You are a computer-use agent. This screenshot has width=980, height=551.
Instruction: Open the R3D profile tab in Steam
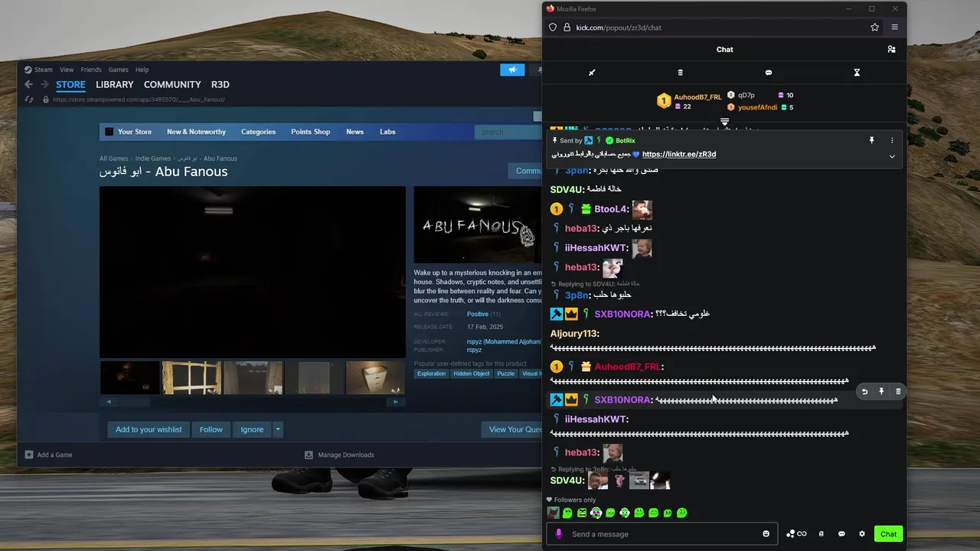pos(220,84)
